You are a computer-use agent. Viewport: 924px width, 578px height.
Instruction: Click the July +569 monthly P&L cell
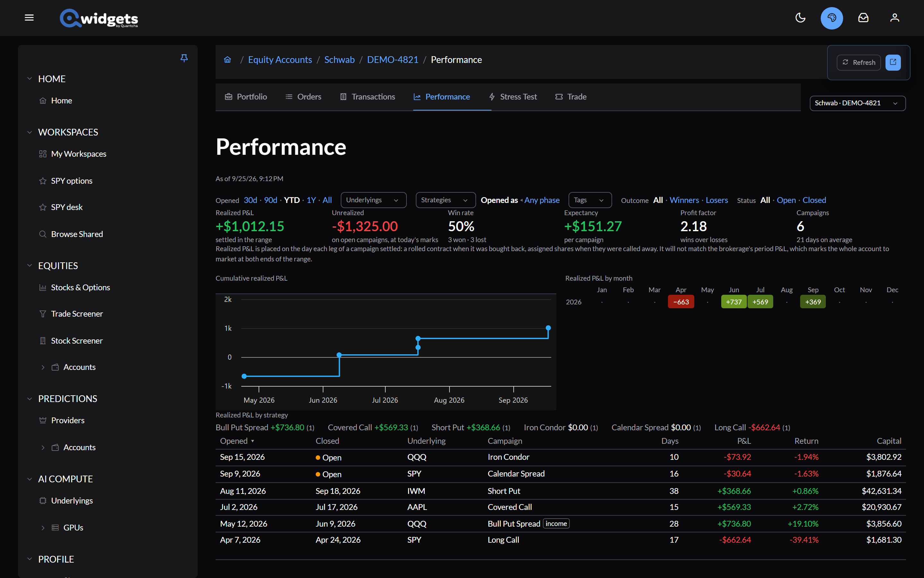[760, 302]
